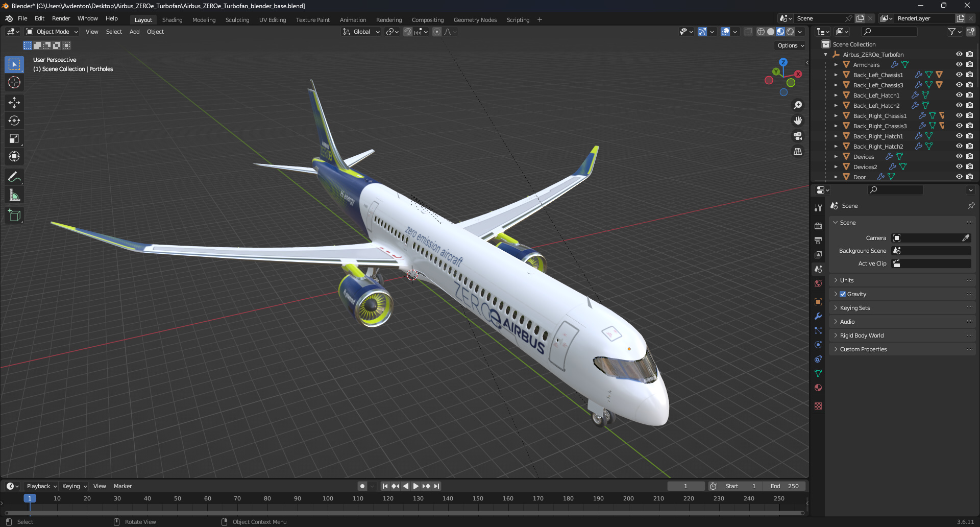The width and height of the screenshot is (980, 527).
Task: Click the Z axis on navigation gizmo
Action: point(783,62)
